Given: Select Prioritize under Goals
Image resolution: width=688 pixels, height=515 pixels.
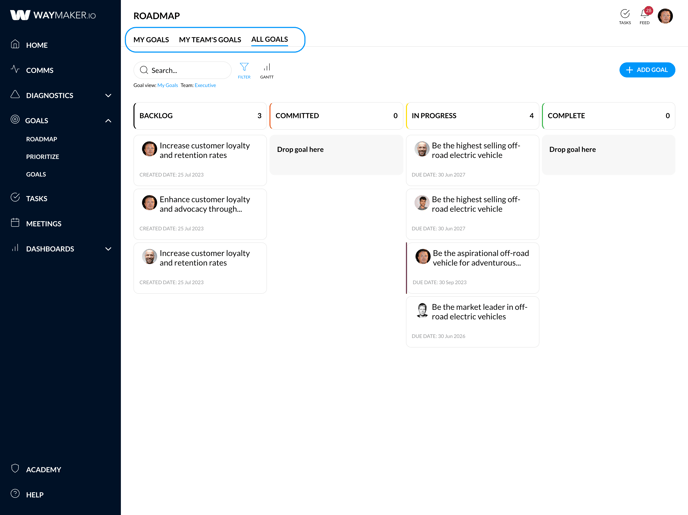Looking at the screenshot, I should [43, 157].
